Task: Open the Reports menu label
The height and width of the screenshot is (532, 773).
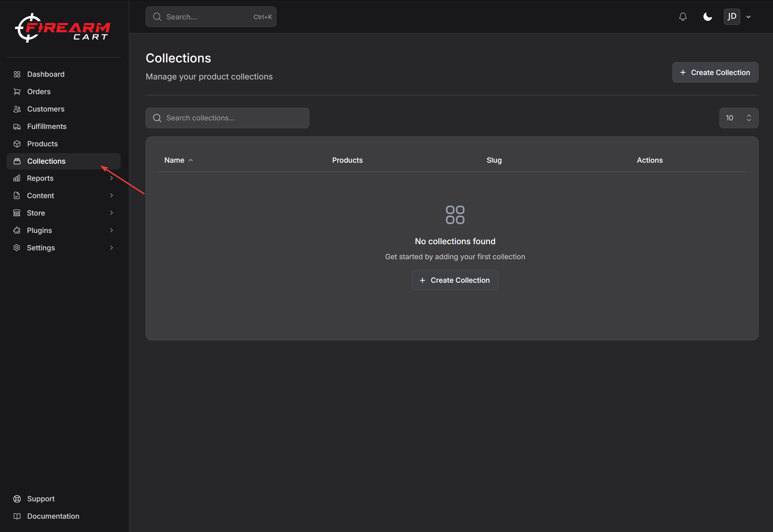Action: click(40, 178)
